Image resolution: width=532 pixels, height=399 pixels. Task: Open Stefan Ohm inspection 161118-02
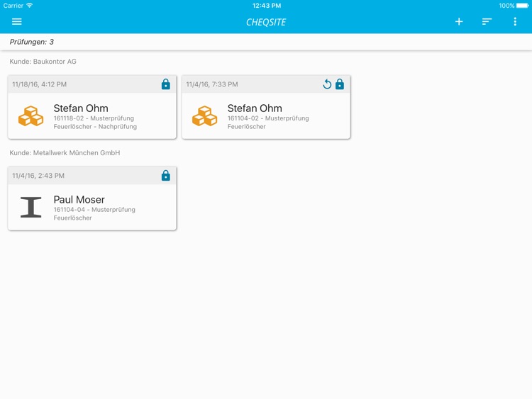pyautogui.click(x=92, y=107)
